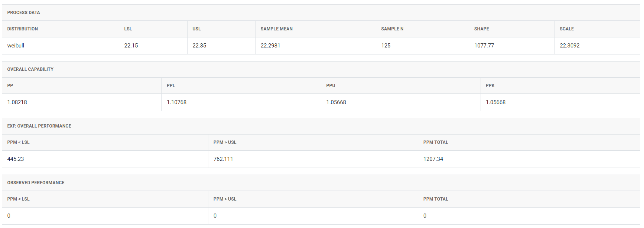Select the PP value 1.08218
This screenshot has width=644, height=228.
[x=17, y=102]
